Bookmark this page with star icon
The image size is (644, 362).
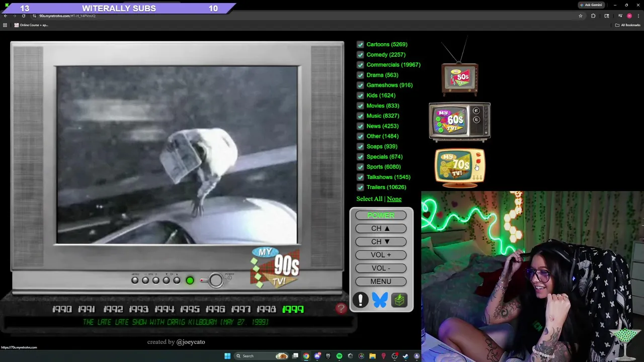(581, 16)
